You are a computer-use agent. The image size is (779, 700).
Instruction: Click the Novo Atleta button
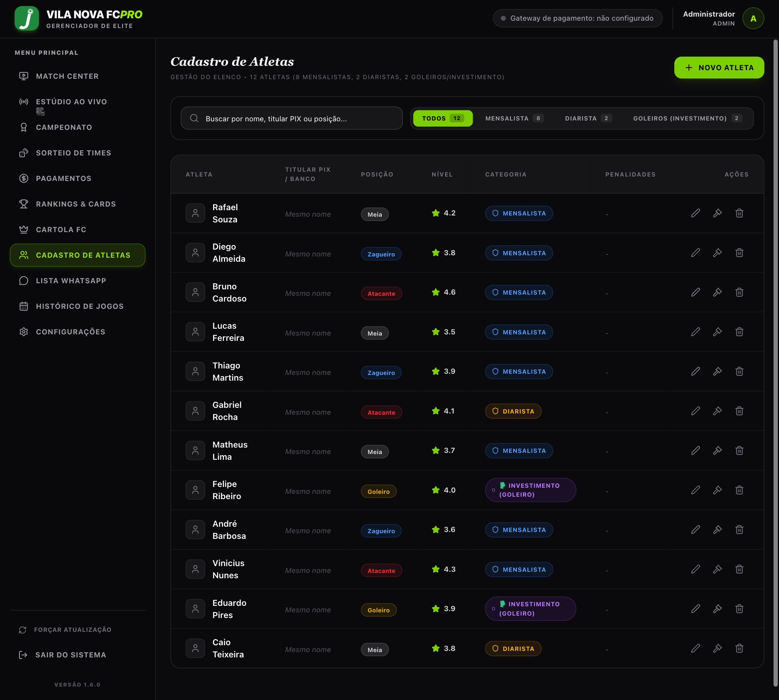pyautogui.click(x=719, y=68)
